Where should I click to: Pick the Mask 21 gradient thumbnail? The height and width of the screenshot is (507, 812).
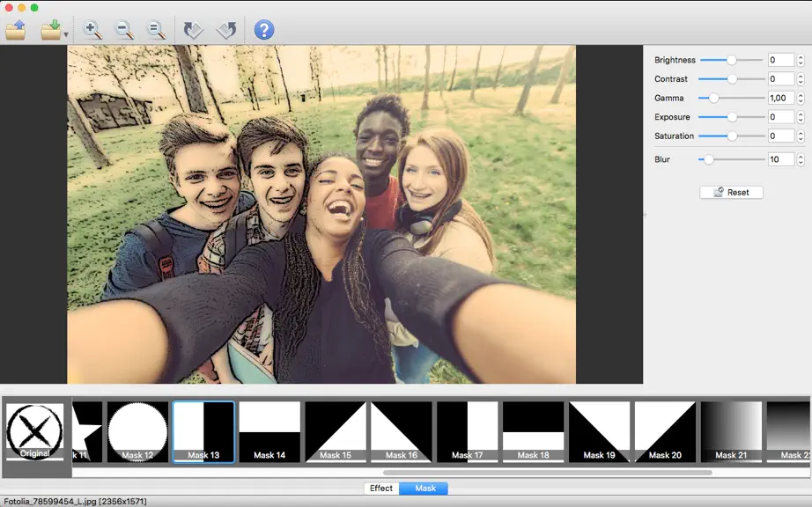pos(731,431)
